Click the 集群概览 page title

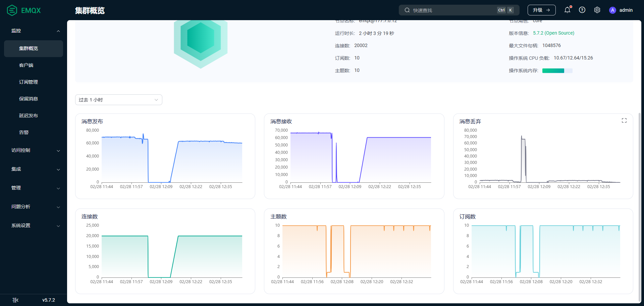tap(90, 10)
